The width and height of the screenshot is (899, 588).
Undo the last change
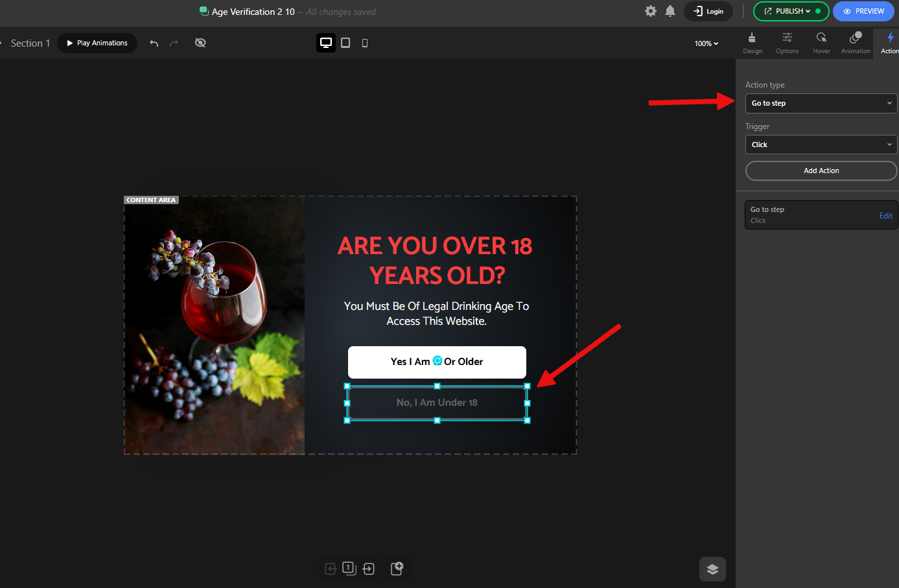[154, 43]
